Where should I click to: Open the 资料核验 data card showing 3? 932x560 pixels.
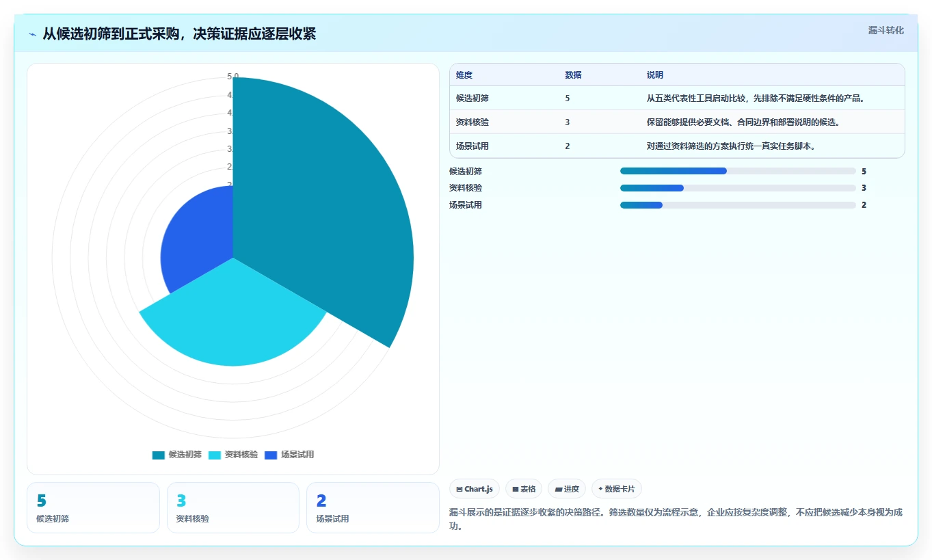coord(233,507)
